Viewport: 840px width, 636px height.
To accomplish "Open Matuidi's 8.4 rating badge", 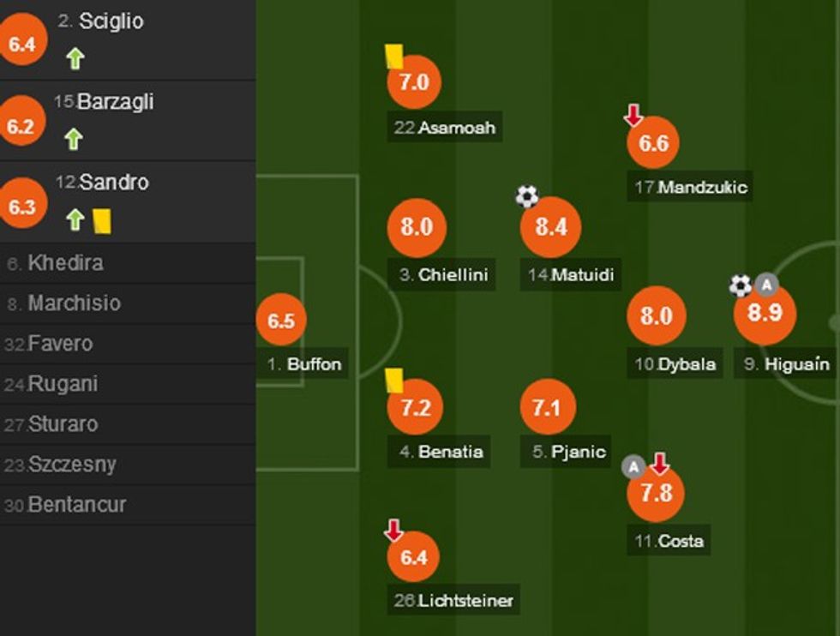I will (x=549, y=228).
